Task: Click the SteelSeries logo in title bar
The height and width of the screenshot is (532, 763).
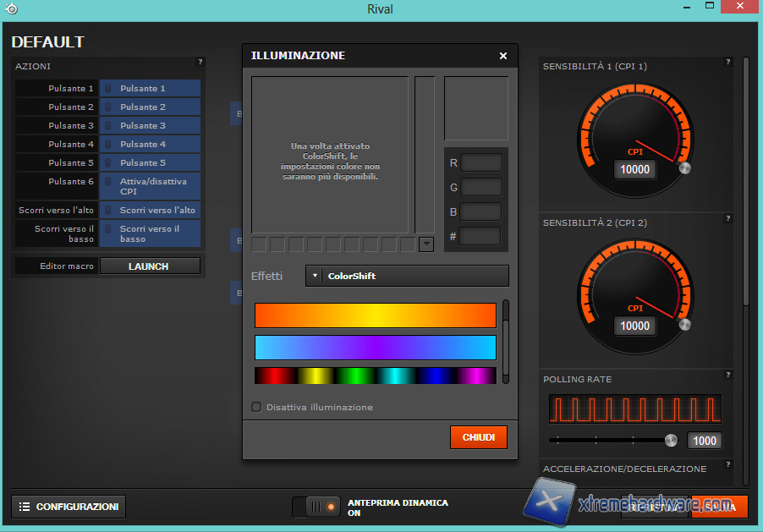Action: click(11, 9)
